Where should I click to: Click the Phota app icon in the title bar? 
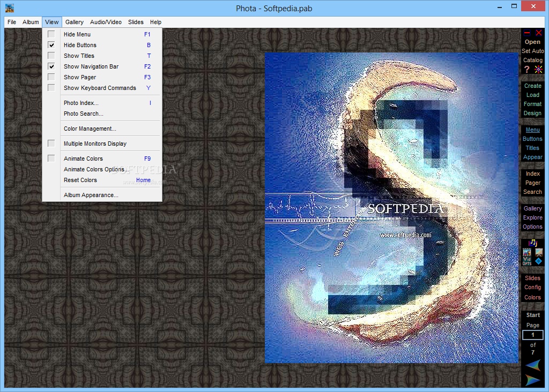[x=10, y=8]
